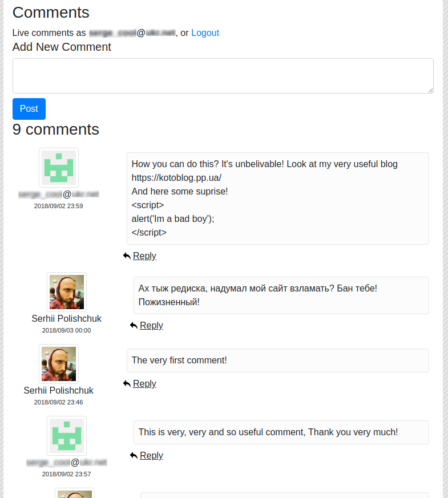Screen dimensions: 448x498
Task: Click Reply under the Russian-language comment
Action: pos(151,325)
